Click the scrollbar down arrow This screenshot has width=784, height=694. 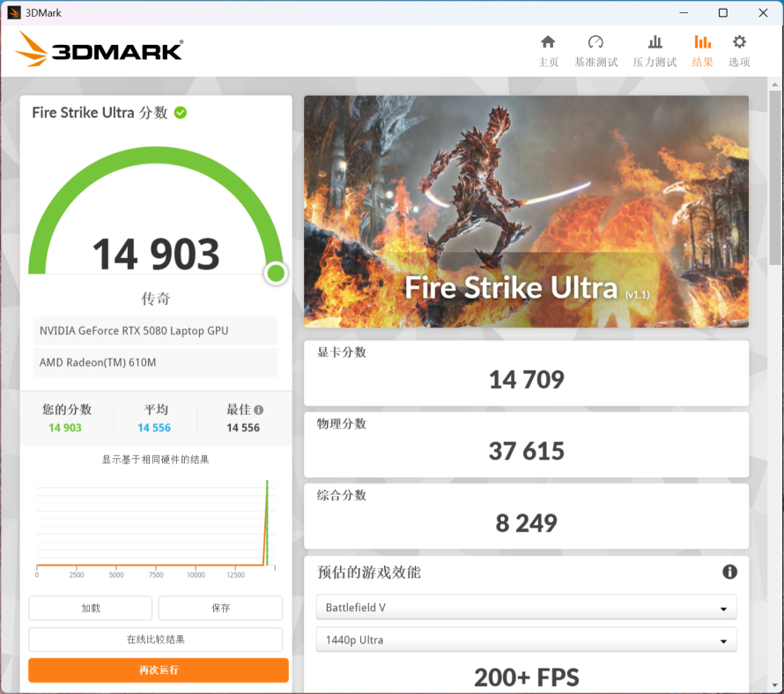click(x=774, y=685)
